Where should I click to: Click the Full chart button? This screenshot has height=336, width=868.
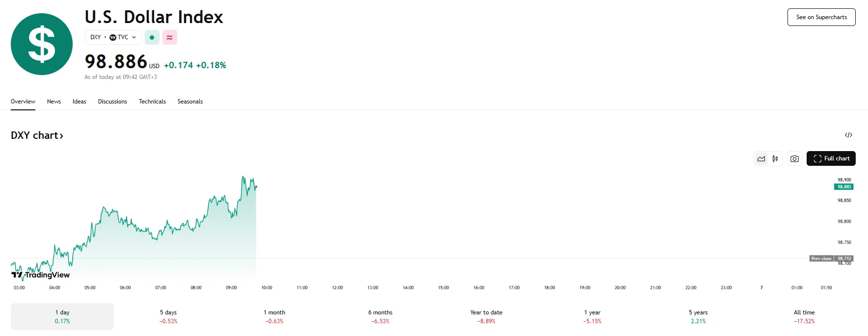(x=831, y=158)
